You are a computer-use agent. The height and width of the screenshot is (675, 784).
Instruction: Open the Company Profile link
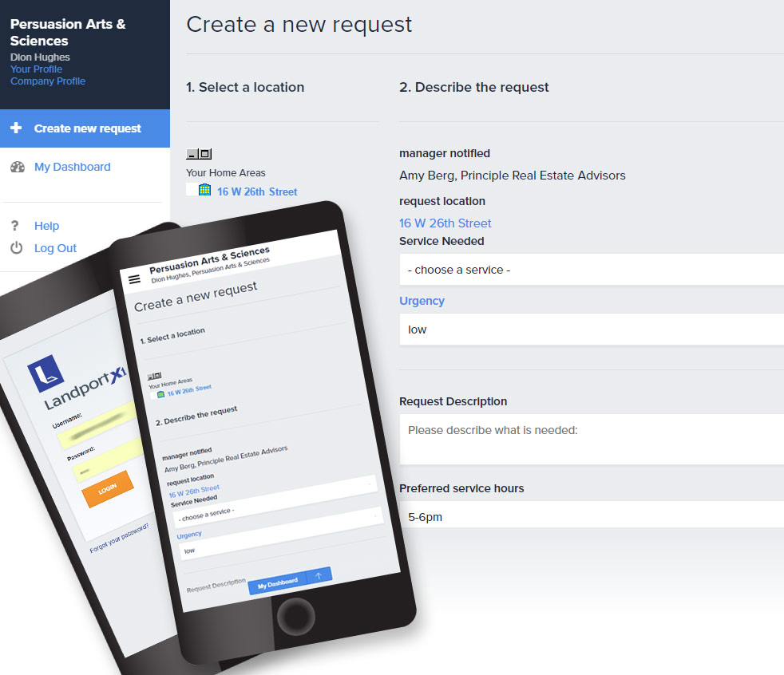tap(47, 81)
